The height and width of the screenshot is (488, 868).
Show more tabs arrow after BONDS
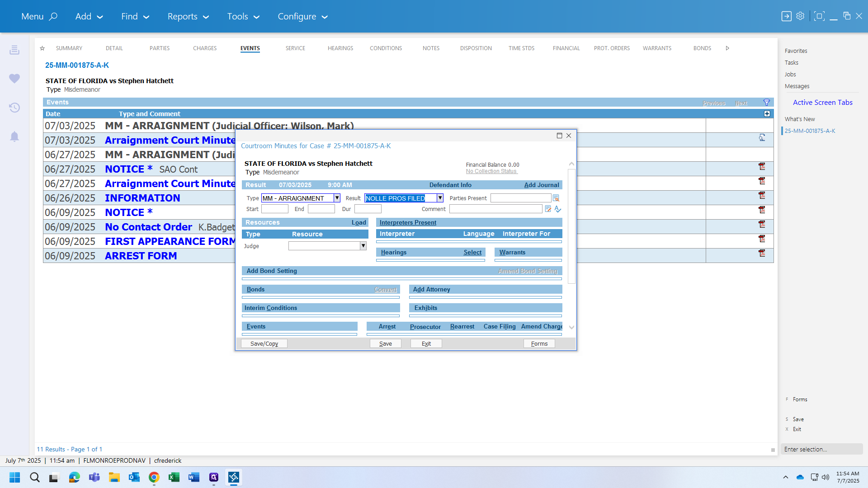727,48
